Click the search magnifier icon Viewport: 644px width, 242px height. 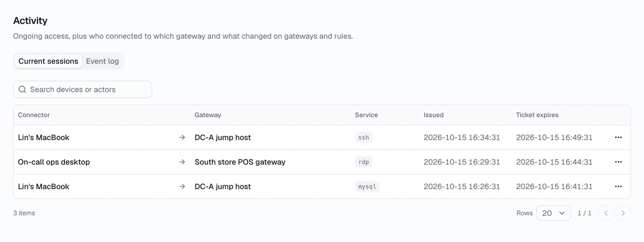coord(23,89)
